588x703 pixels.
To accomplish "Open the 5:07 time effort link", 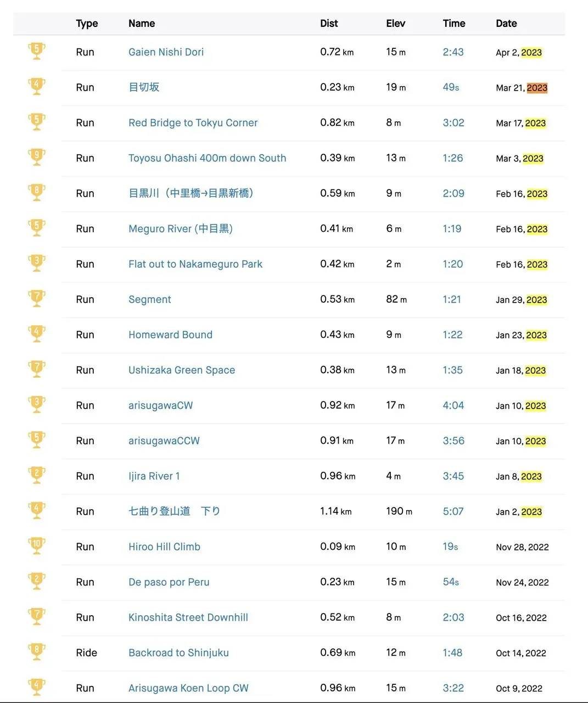I will (453, 511).
